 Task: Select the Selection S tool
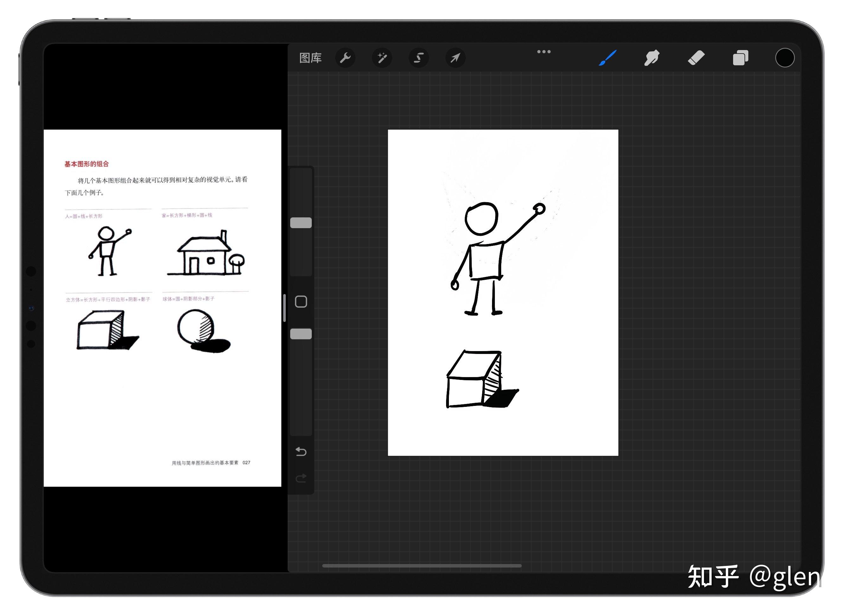[x=418, y=58]
